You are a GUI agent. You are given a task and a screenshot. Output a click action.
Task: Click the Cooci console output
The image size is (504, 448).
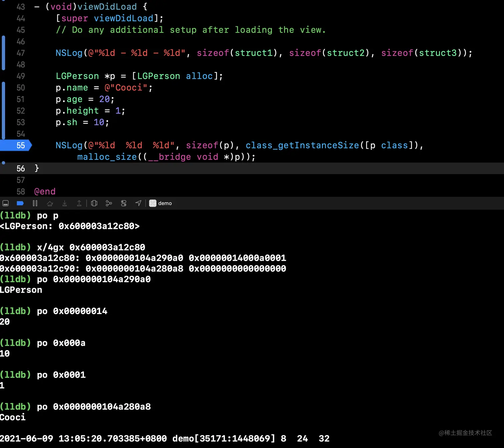point(13,417)
